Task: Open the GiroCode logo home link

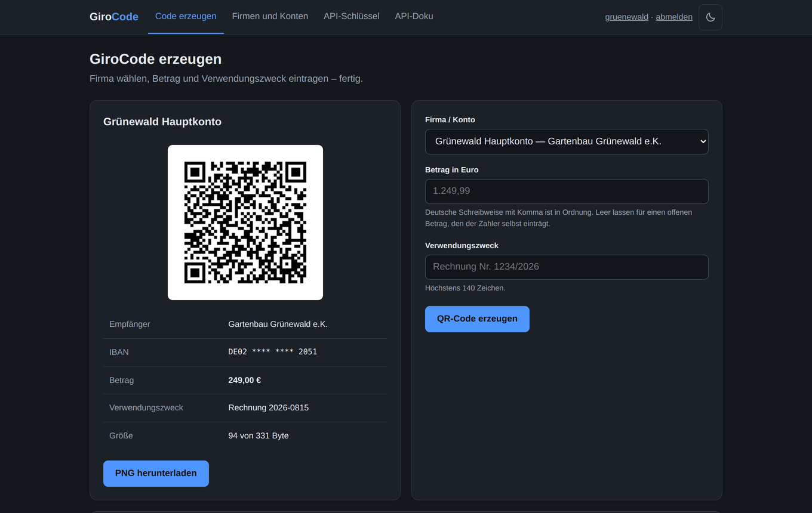Action: 114,17
